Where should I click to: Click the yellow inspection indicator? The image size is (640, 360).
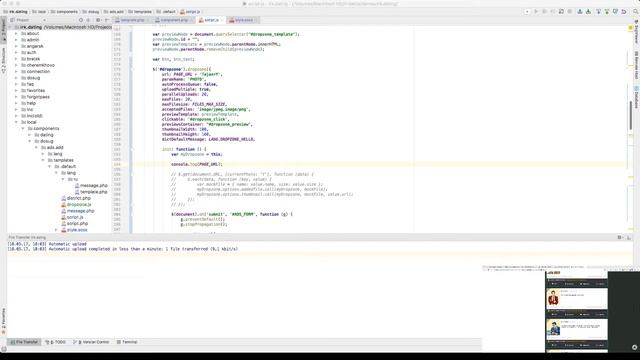pos(631,28)
